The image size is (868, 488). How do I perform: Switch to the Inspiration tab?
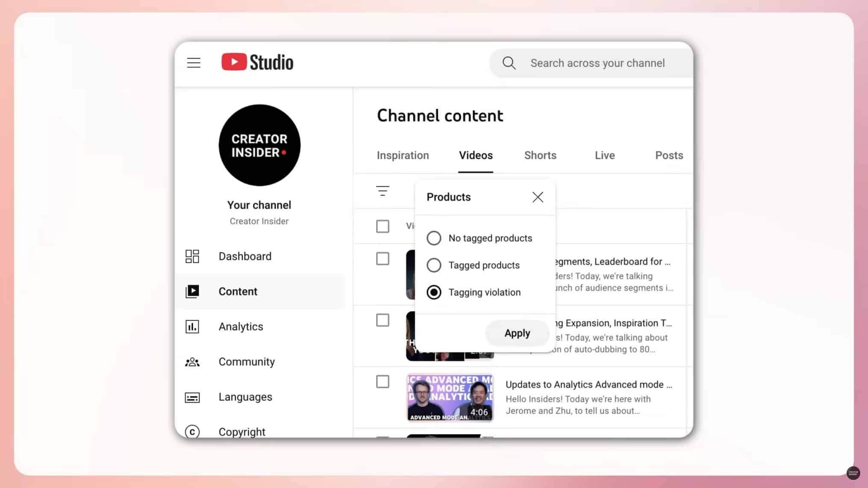403,156
